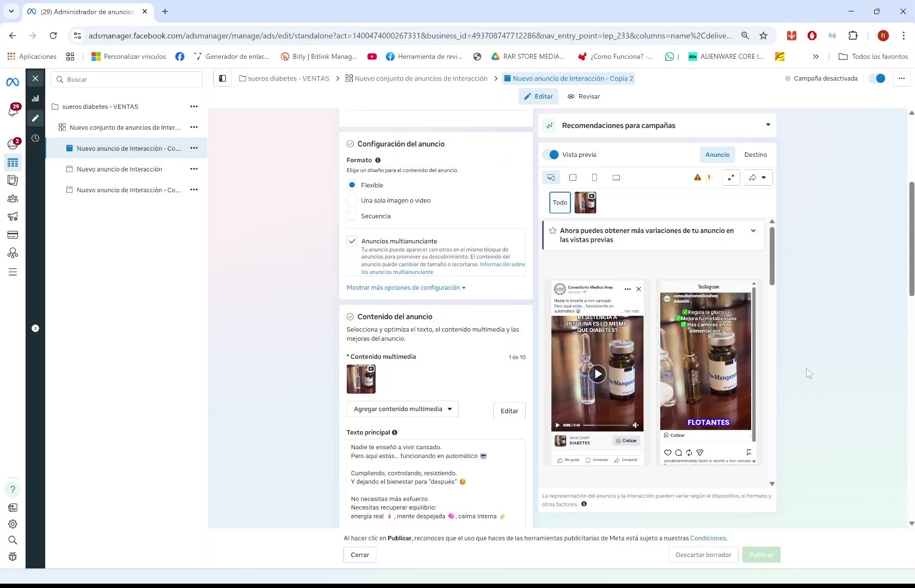Switch to the Destino preview tab
This screenshot has width=915, height=588.
coord(755,155)
